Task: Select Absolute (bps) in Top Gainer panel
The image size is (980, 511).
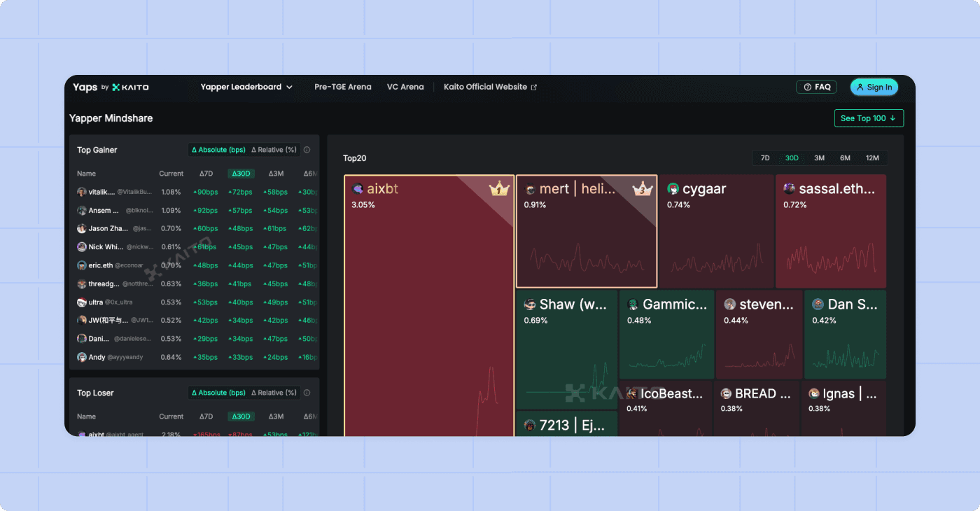Action: point(218,150)
